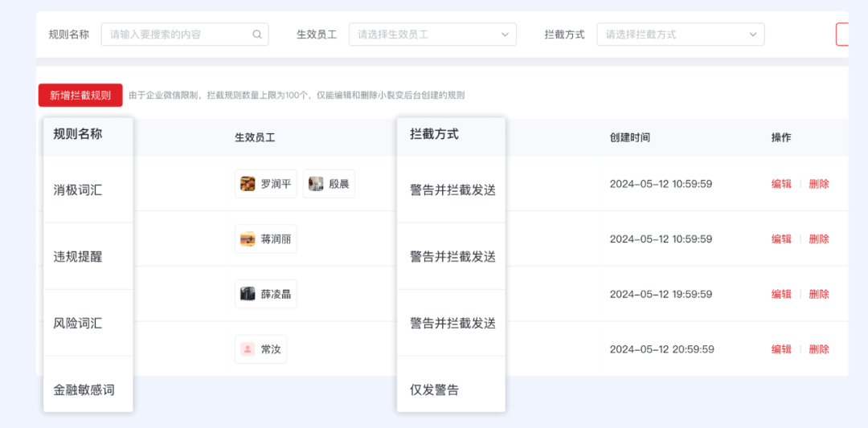Click 薛凌晶's avatar icon
The image size is (868, 428).
[248, 295]
